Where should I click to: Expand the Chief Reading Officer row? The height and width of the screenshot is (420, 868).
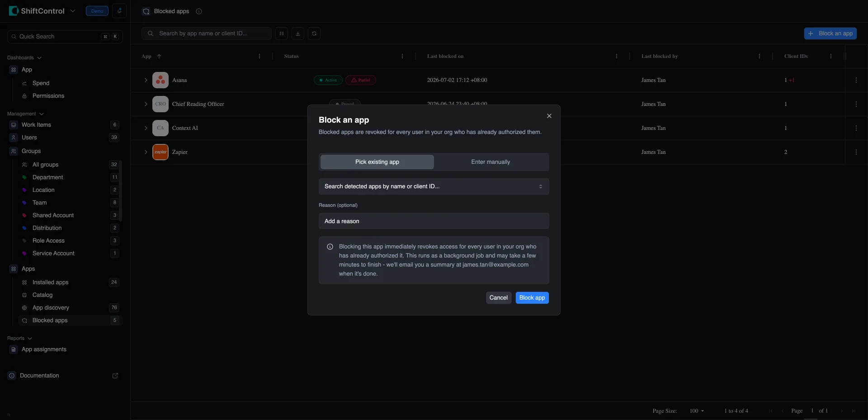[146, 104]
